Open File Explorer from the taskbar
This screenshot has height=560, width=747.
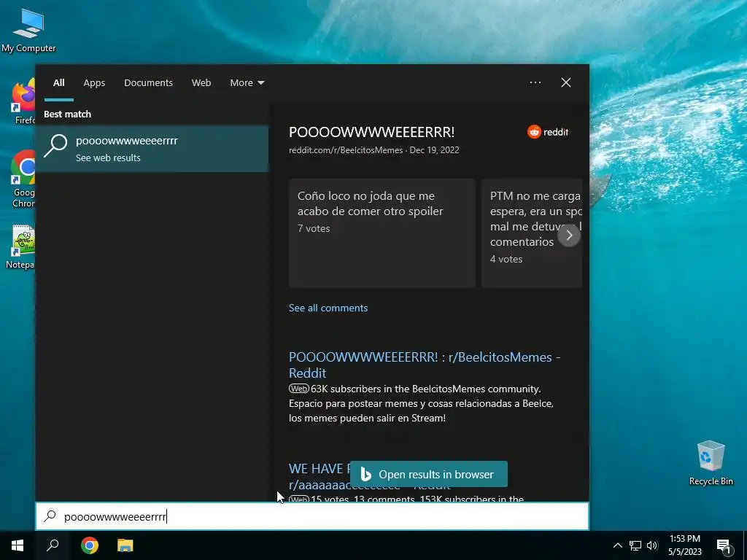point(125,545)
